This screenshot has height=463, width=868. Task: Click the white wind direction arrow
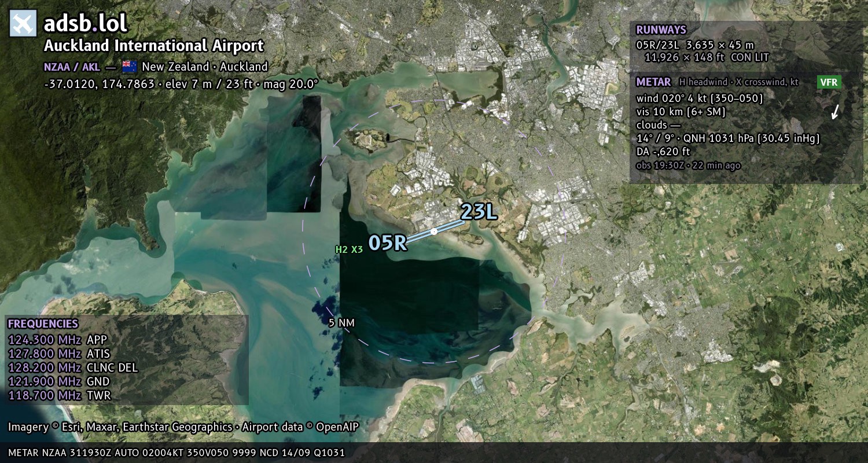[x=835, y=112]
